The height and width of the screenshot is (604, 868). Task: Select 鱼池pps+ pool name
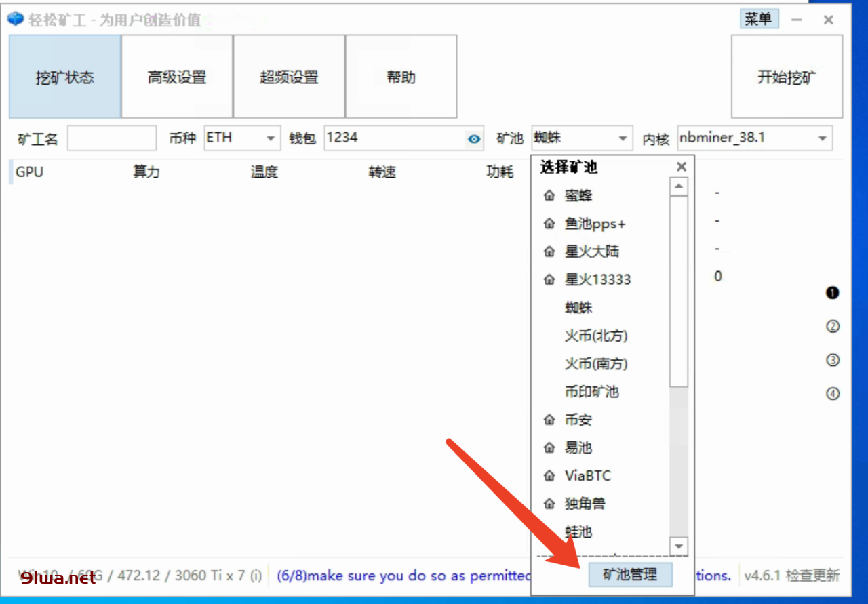click(x=595, y=224)
